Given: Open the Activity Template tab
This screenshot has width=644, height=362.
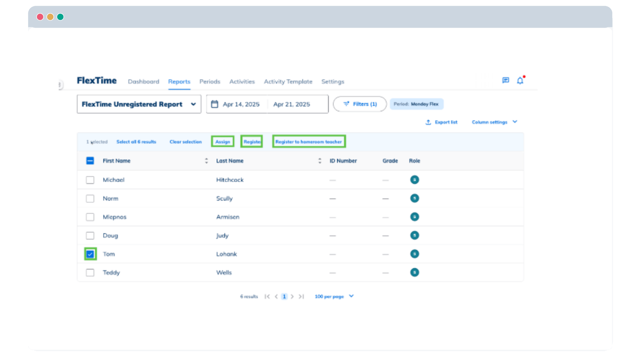Looking at the screenshot, I should [x=288, y=82].
